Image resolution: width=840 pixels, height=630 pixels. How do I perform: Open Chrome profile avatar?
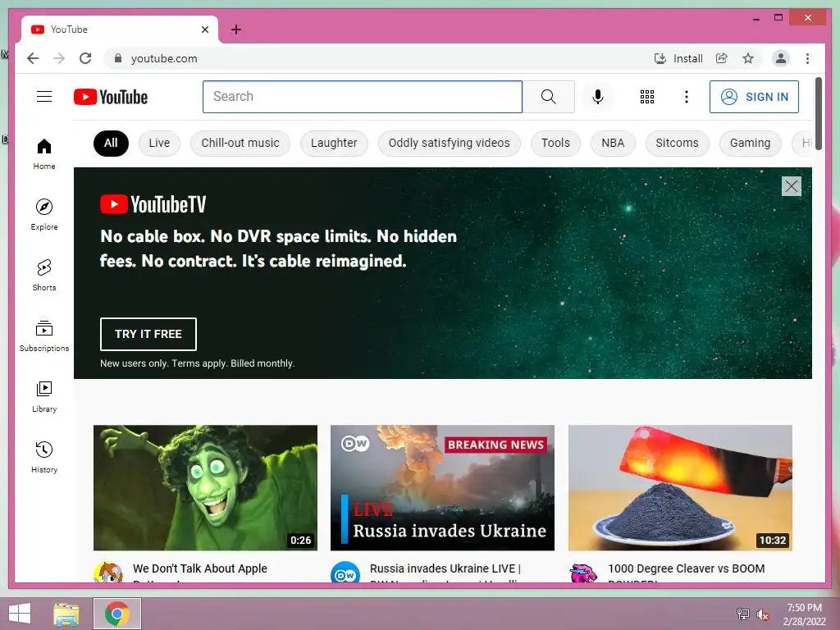coord(781,58)
